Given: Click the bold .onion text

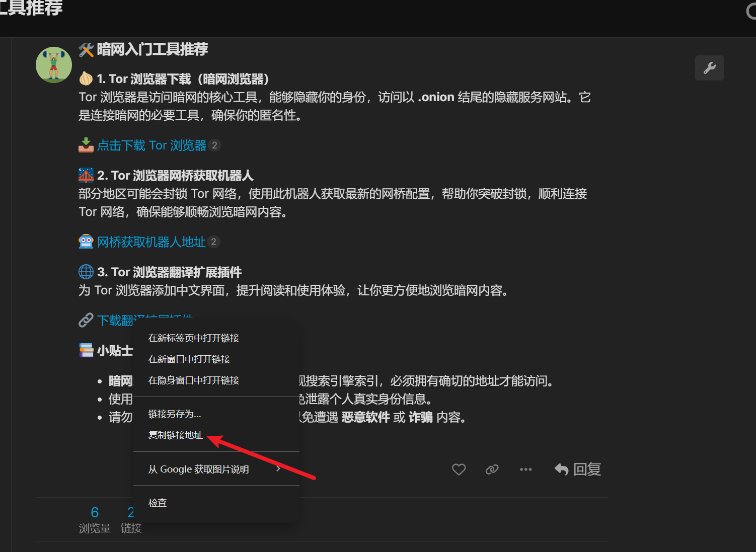Looking at the screenshot, I should [436, 97].
